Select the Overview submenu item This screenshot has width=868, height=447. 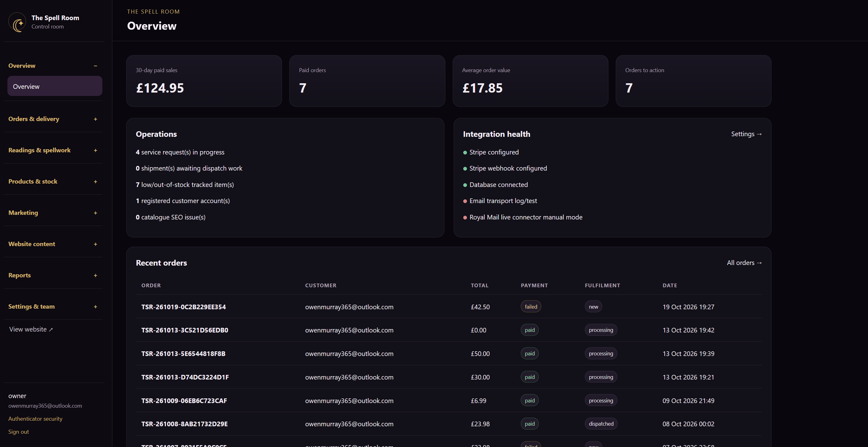[x=55, y=86]
